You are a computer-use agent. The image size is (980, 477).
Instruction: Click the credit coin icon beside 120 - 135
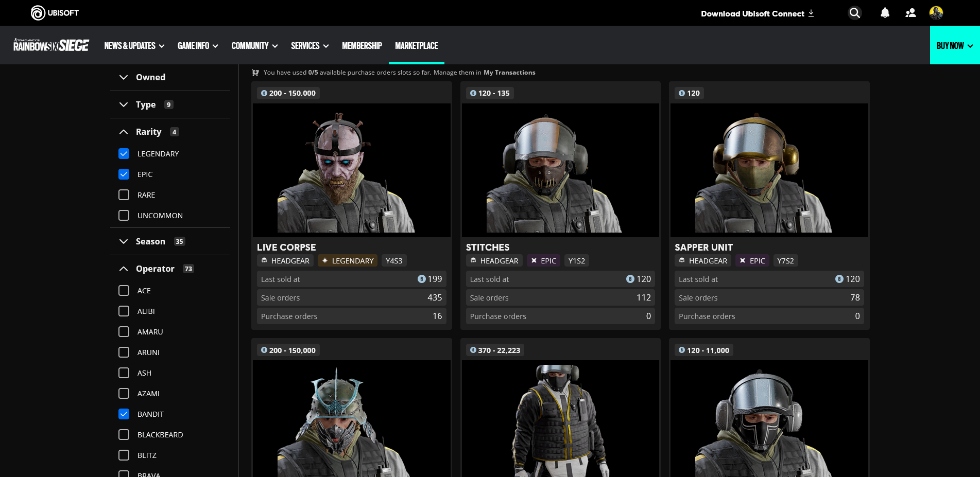click(473, 93)
